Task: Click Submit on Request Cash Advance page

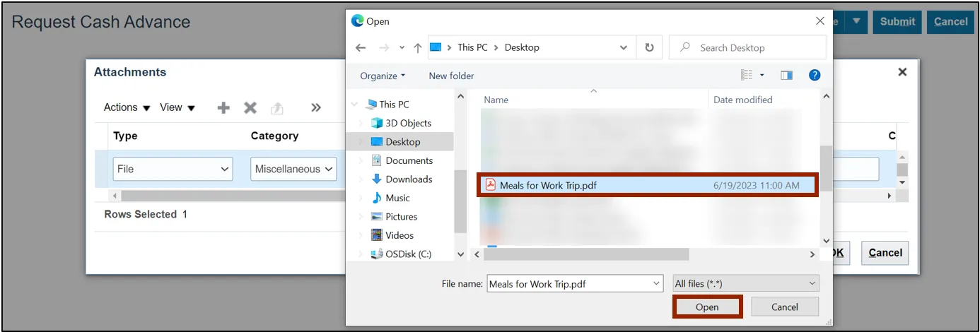Action: coord(897,22)
